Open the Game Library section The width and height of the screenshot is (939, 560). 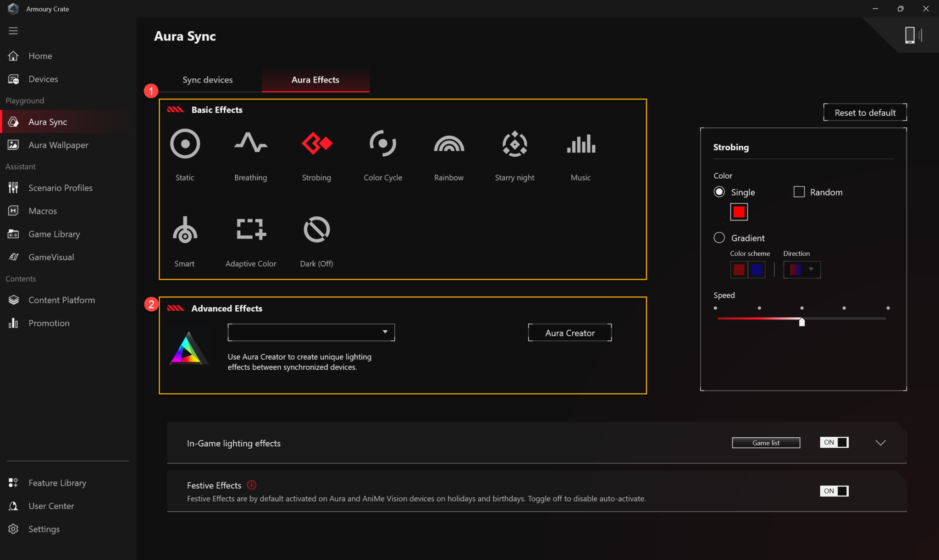coord(54,234)
